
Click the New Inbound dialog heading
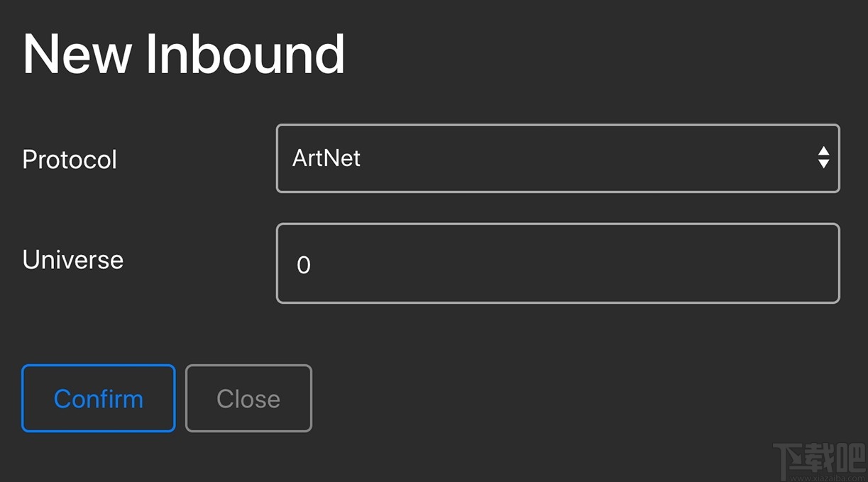[184, 55]
